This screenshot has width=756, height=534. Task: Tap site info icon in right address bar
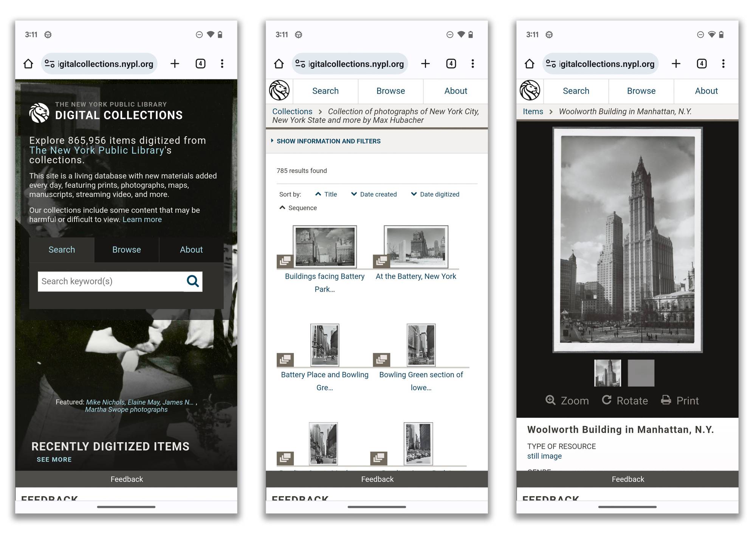pos(551,64)
